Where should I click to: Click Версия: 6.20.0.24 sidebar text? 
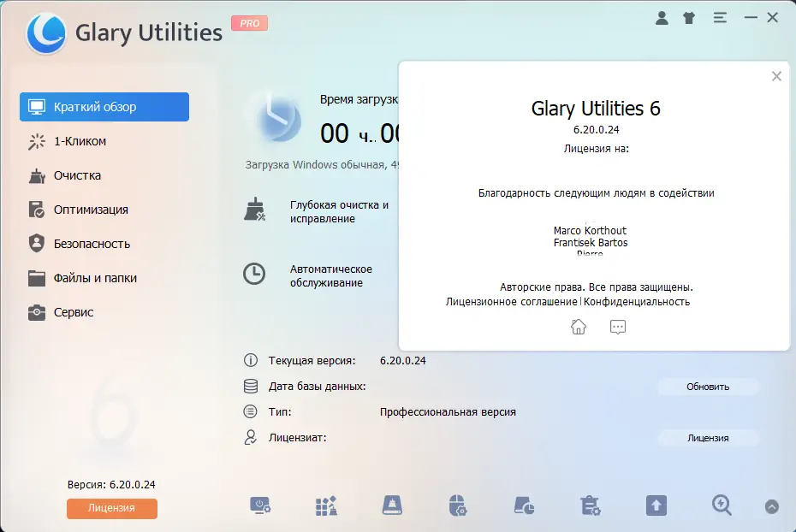(x=111, y=484)
